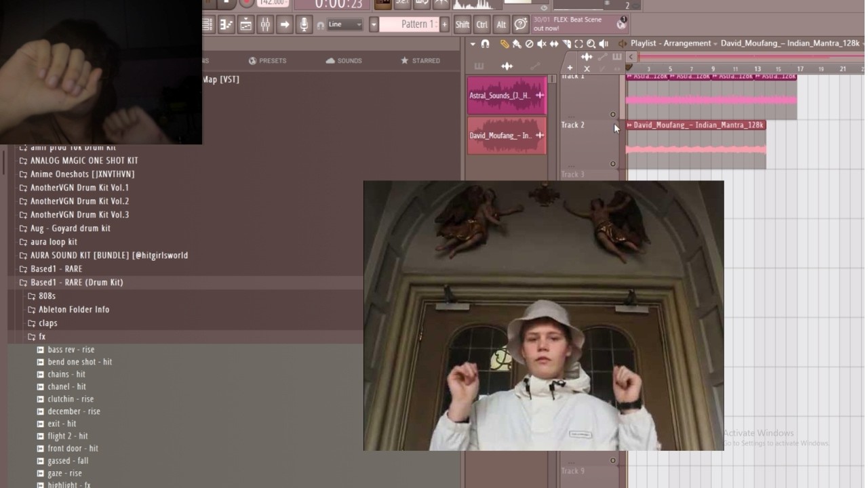
Task: Select the Playlist draw pencil tool
Action: 505,44
